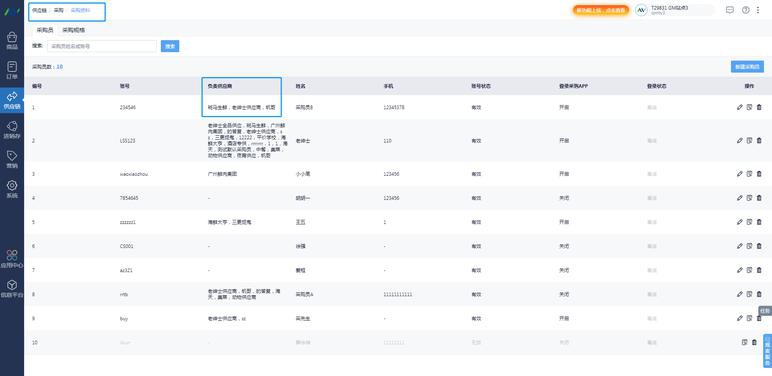Switch to the 采购员 tab
Image resolution: width=772 pixels, height=376 pixels.
(45, 30)
